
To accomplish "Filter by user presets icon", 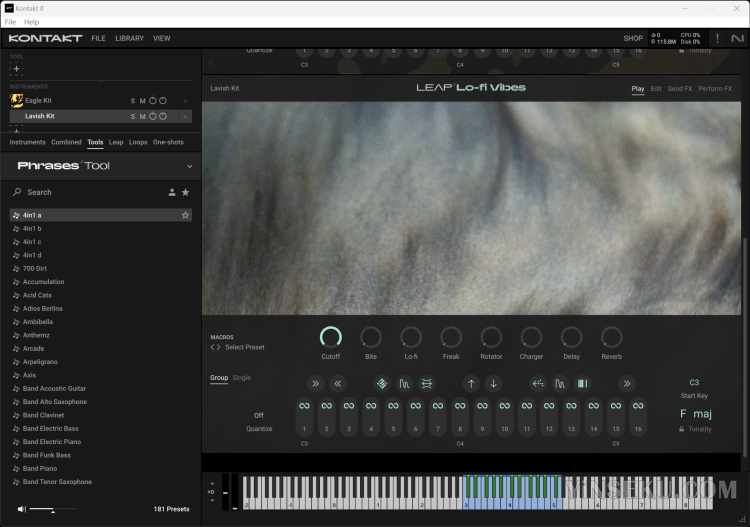I will coord(172,192).
